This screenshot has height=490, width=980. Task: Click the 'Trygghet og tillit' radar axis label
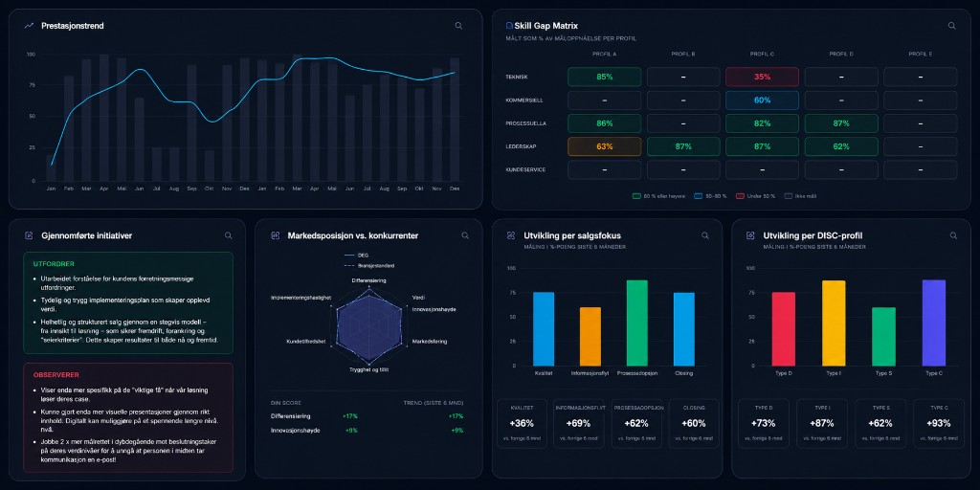(368, 370)
